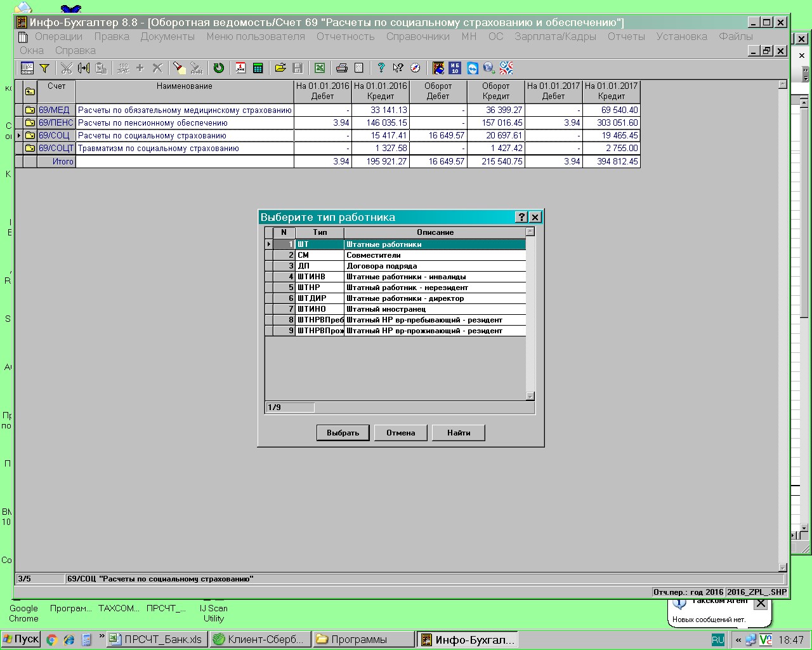
Task: Click the blue question mark help icon
Action: [381, 68]
